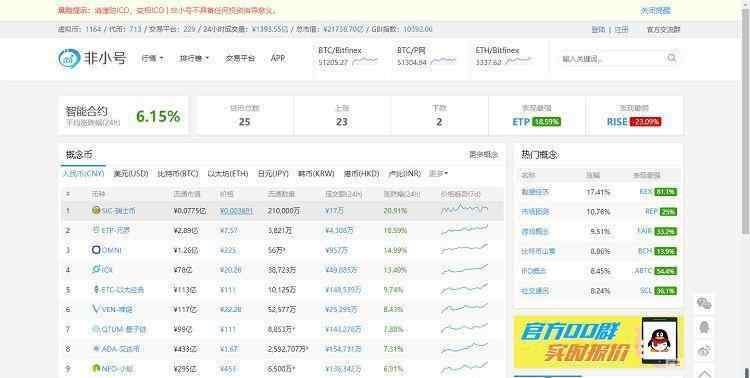Select the 港币(HKD) currency tab
Screen dimensions: 750x378
coord(361,173)
